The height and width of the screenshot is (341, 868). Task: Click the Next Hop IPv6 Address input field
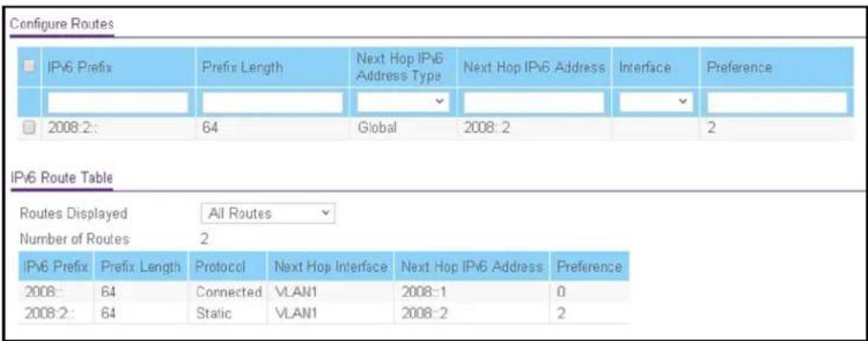tap(534, 102)
